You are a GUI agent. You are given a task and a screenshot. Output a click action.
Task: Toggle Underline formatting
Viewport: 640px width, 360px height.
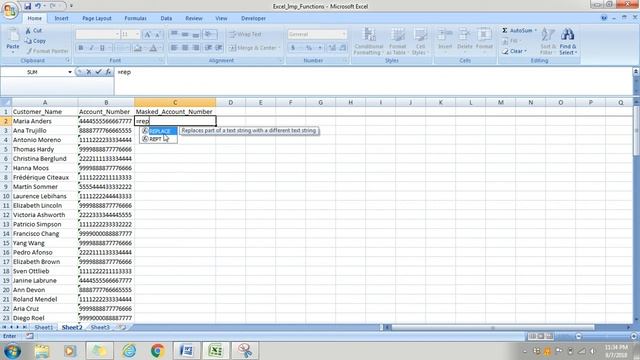(102, 48)
